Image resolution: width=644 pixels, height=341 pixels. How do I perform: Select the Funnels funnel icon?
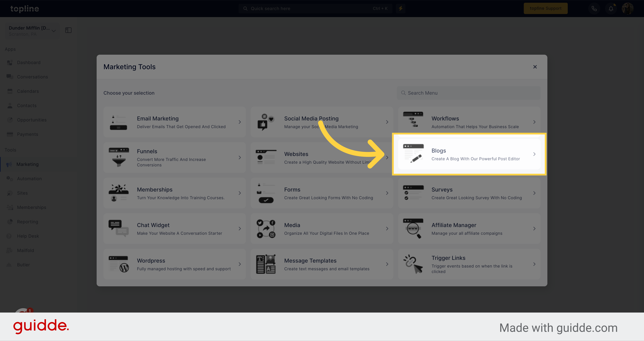click(119, 157)
